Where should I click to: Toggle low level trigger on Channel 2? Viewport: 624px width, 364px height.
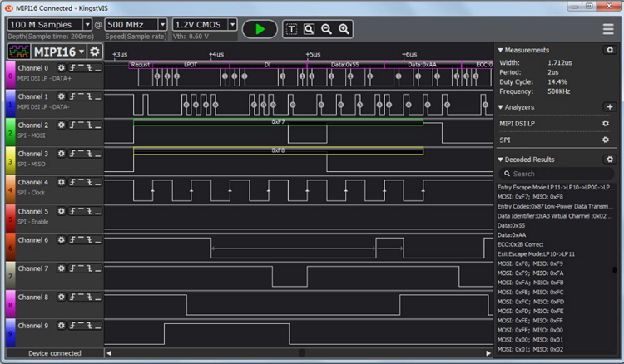(x=99, y=125)
